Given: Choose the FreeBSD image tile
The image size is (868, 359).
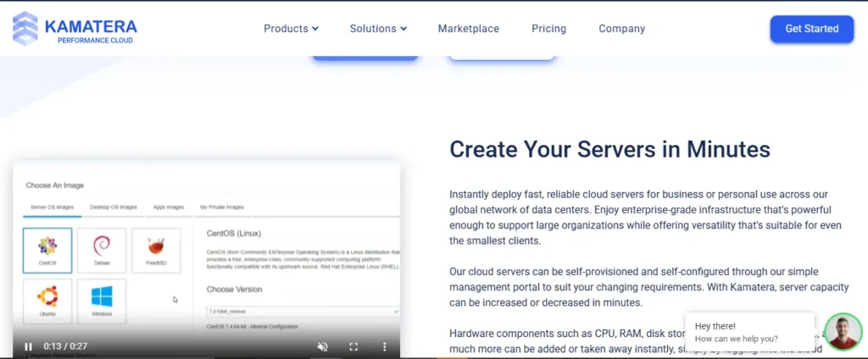Looking at the screenshot, I should click(156, 250).
